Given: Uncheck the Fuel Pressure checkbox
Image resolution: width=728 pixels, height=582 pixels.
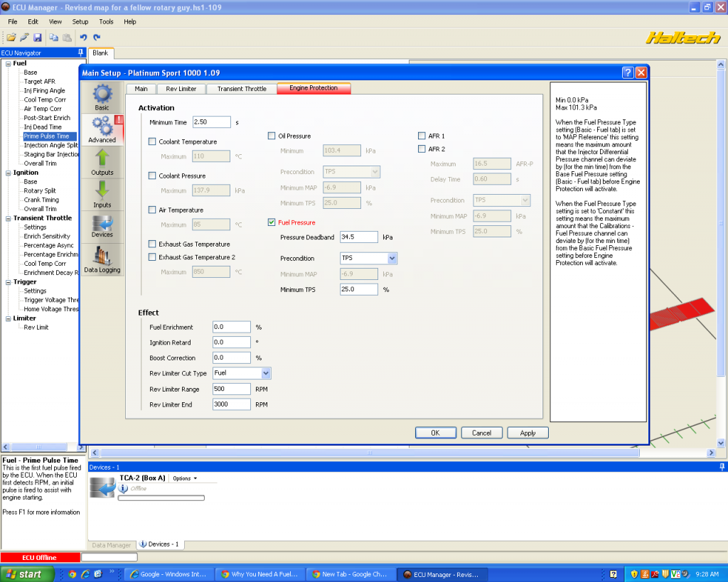Looking at the screenshot, I should coord(272,222).
